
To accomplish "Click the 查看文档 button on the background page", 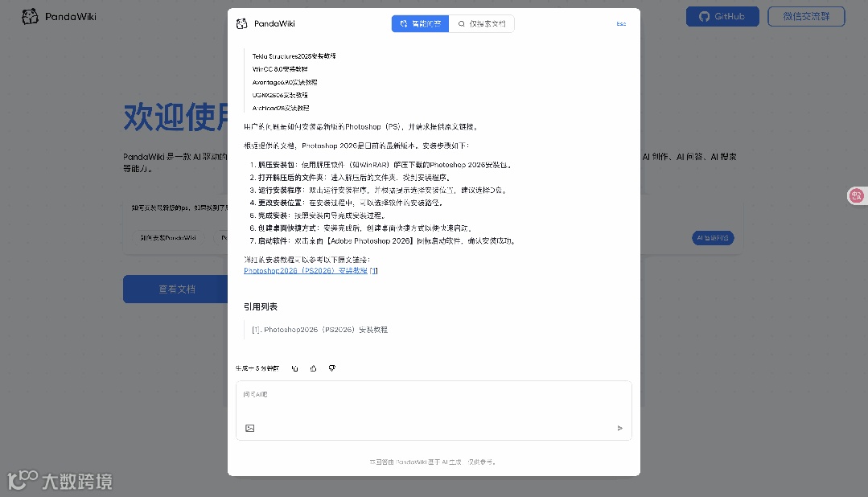I will [x=175, y=289].
